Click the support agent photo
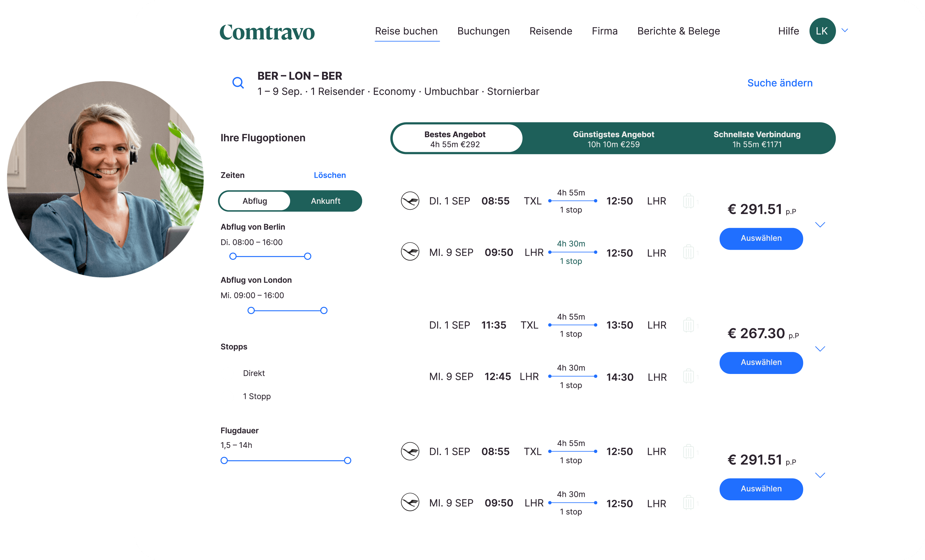 click(105, 179)
